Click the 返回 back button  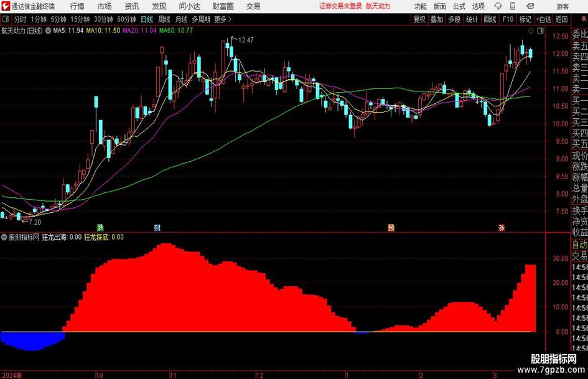point(561,19)
